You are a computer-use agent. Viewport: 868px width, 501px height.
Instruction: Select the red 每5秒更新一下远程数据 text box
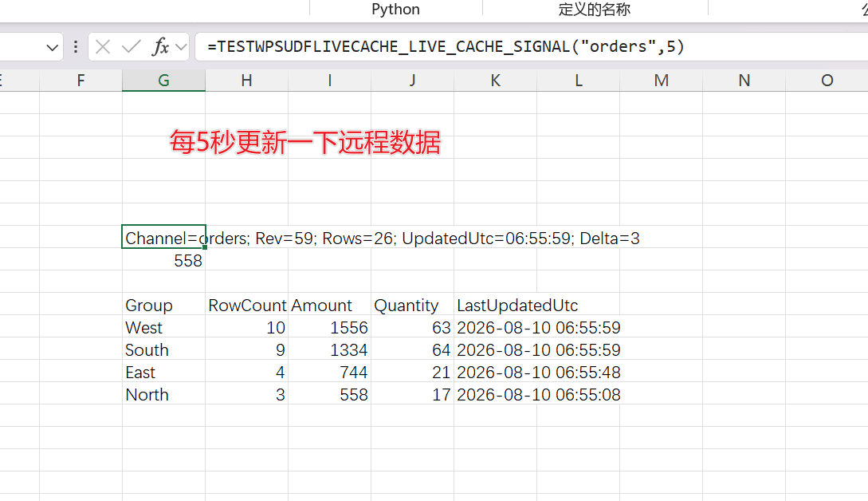tap(305, 143)
